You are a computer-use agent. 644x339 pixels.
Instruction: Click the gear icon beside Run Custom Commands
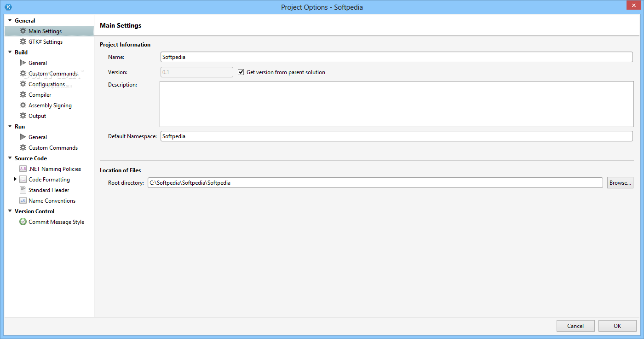pyautogui.click(x=23, y=147)
